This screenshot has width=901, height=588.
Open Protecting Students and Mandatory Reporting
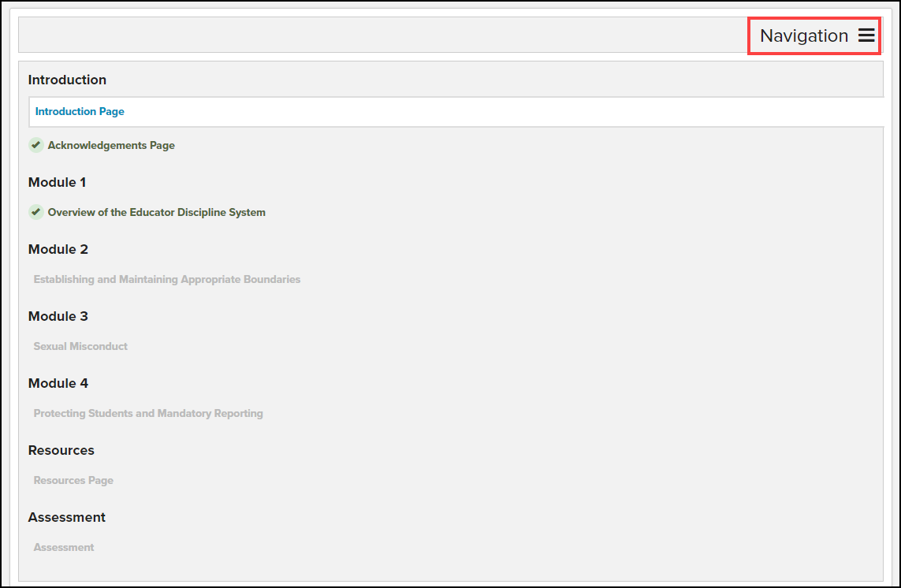(x=148, y=413)
